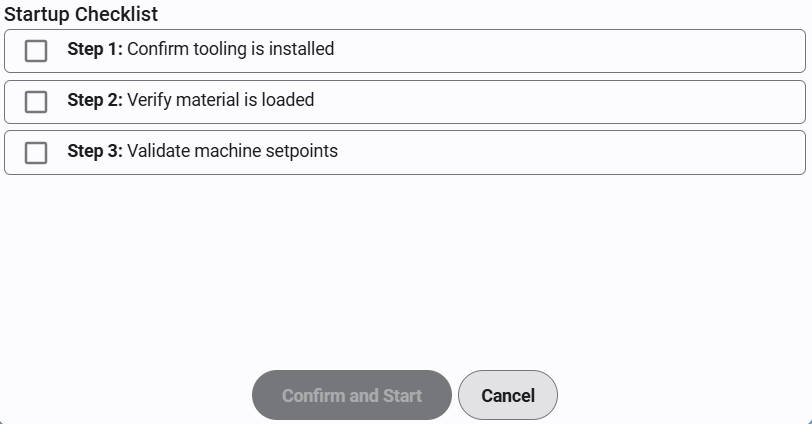Click blank dialog area below the checklist
The width and height of the screenshot is (812, 424).
point(400,270)
